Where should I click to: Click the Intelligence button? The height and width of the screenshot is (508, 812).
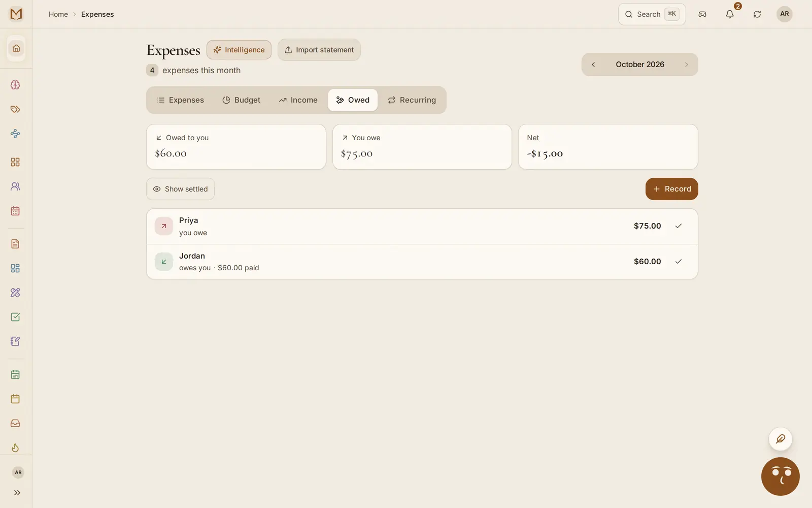point(239,50)
